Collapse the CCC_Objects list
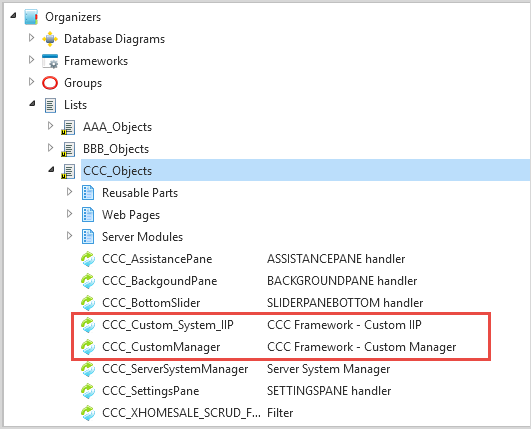531x429 pixels. coord(51,169)
